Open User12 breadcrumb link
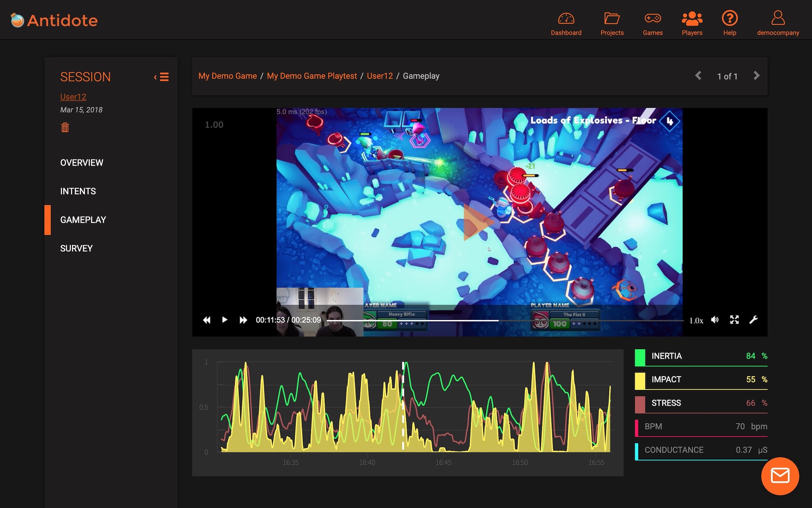Image resolution: width=812 pixels, height=508 pixels. (x=380, y=76)
